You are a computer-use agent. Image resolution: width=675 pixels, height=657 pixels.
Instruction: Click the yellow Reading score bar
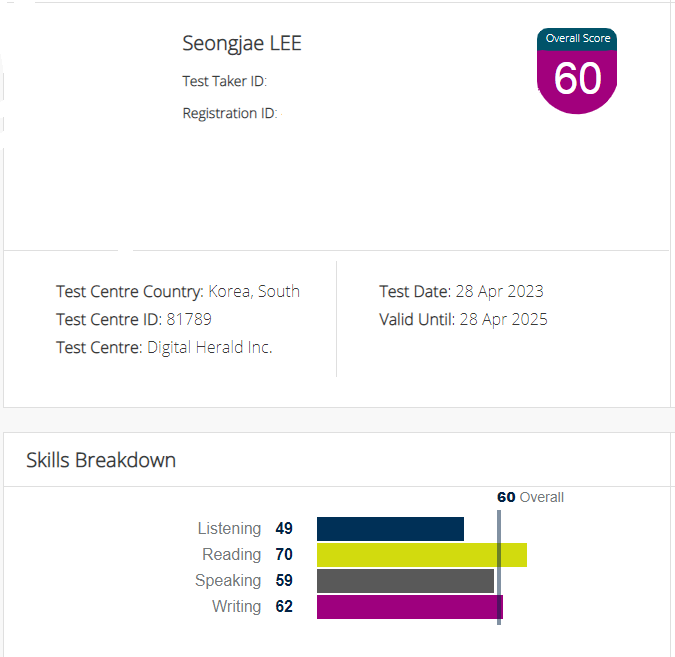tap(422, 555)
